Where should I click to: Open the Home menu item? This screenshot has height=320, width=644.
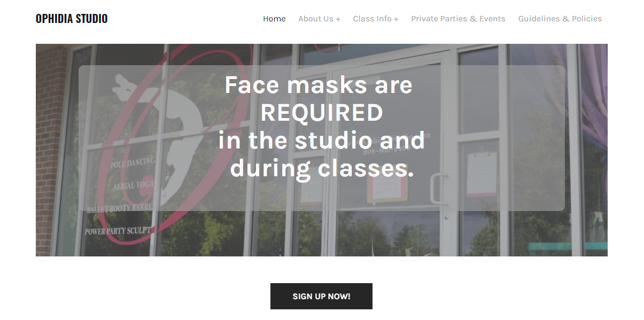pos(274,19)
